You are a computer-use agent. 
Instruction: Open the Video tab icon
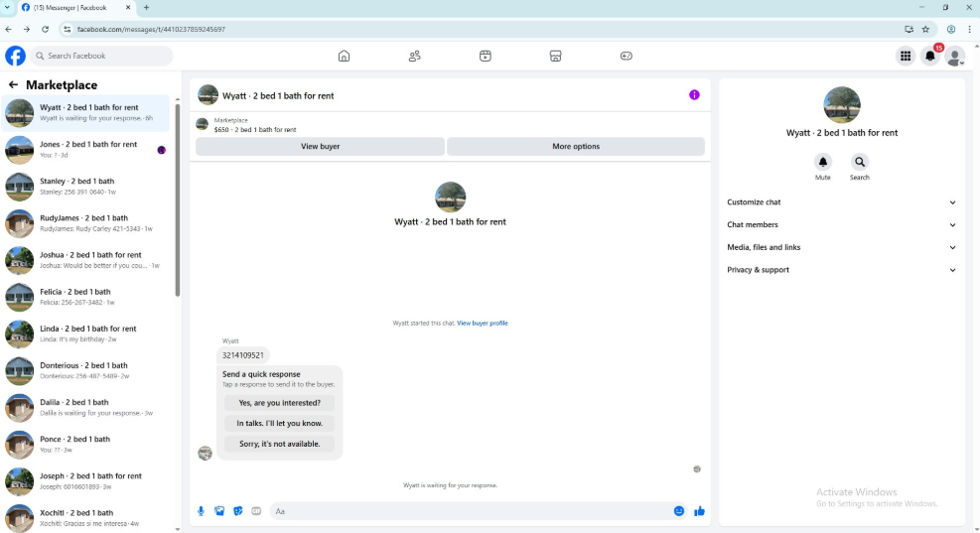(x=485, y=56)
